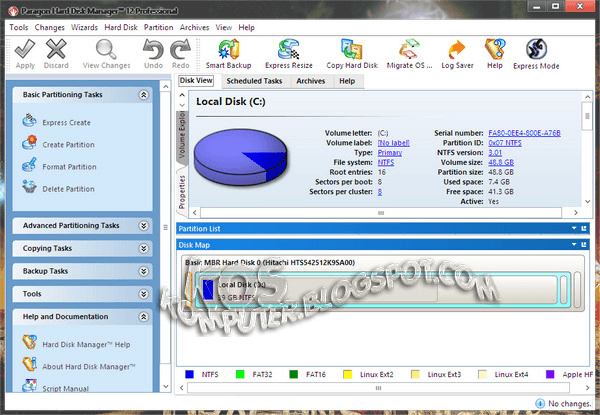Expand the Backup Tasks panel
The width and height of the screenshot is (600, 415).
144,271
